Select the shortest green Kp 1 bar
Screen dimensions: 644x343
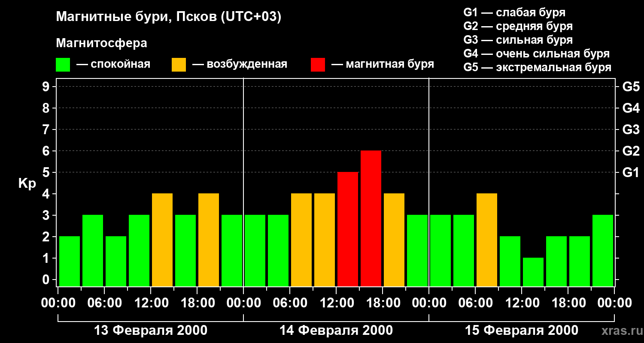(533, 272)
